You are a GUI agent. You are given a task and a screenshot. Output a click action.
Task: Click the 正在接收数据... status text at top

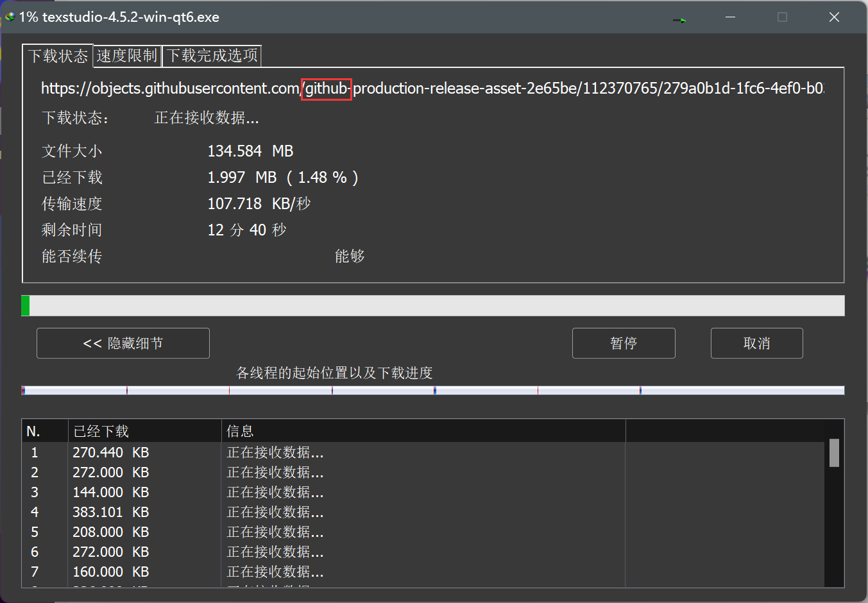point(207,117)
